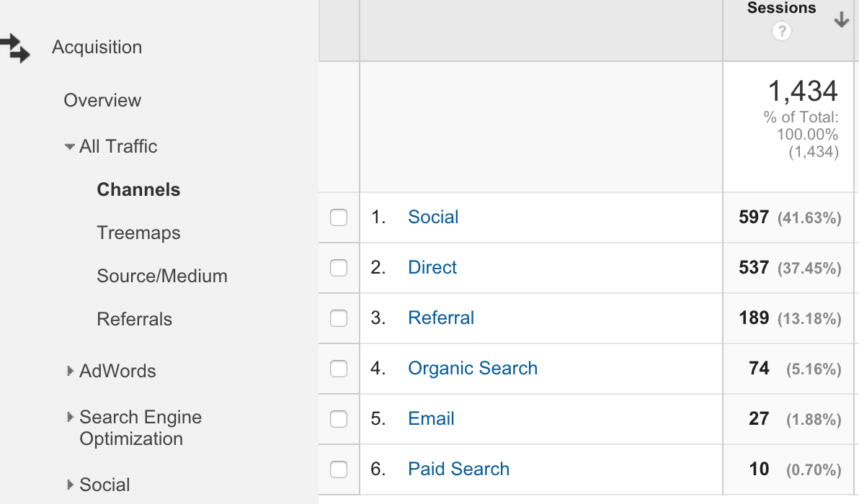Image resolution: width=859 pixels, height=504 pixels.
Task: Expand the Social sidebar section
Action: [x=69, y=485]
